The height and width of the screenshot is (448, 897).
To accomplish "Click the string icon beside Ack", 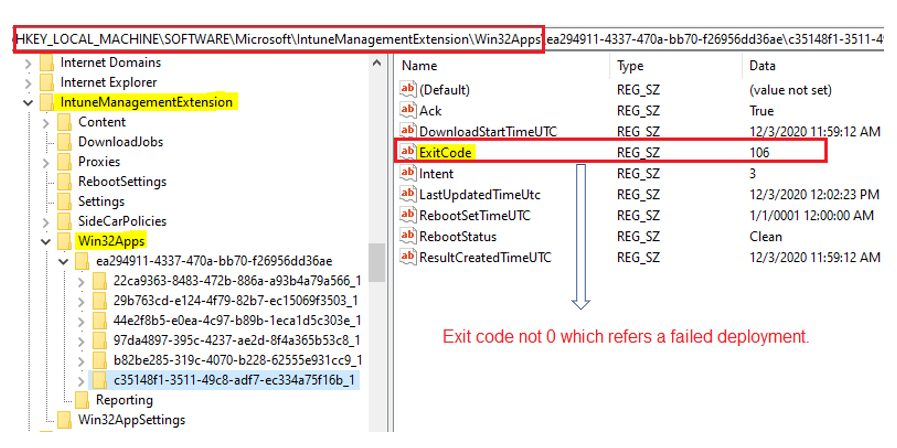I will pos(407,110).
